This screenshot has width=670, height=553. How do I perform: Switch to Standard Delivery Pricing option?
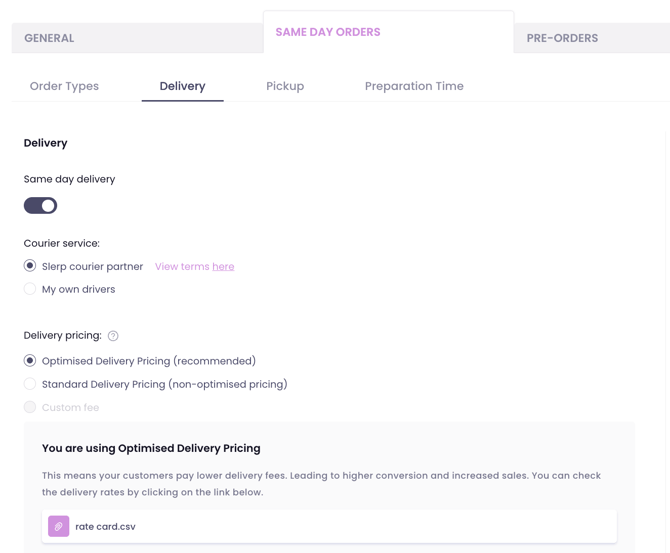click(x=30, y=384)
